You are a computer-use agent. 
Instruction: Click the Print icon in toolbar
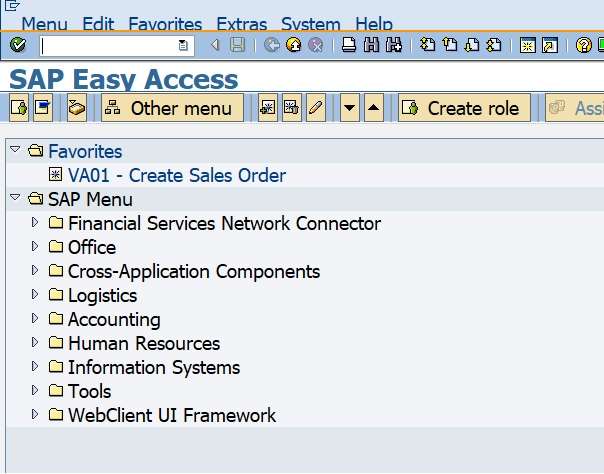point(349,45)
